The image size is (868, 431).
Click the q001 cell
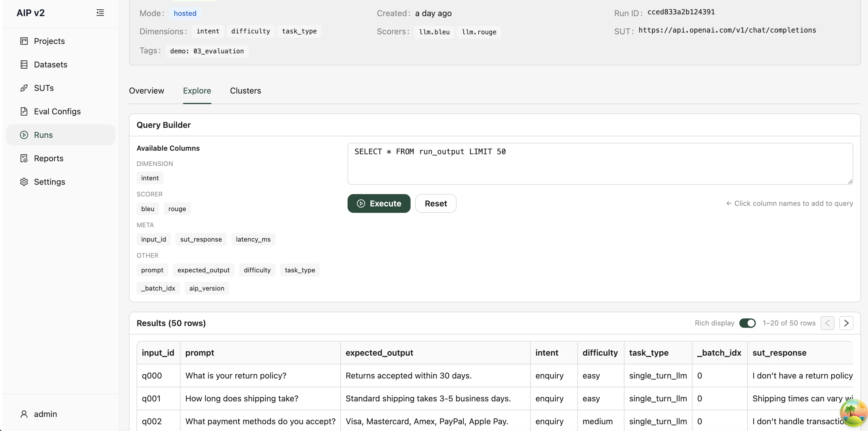coord(158,399)
